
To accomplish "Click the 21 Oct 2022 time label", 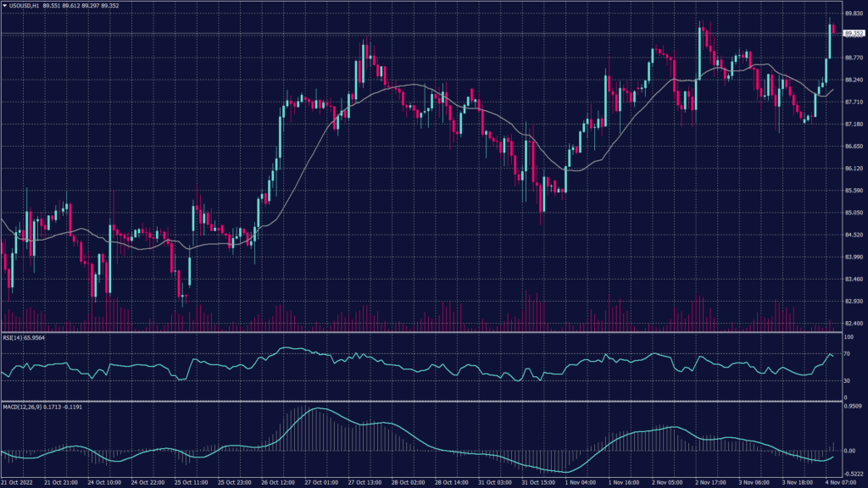I will tap(20, 482).
